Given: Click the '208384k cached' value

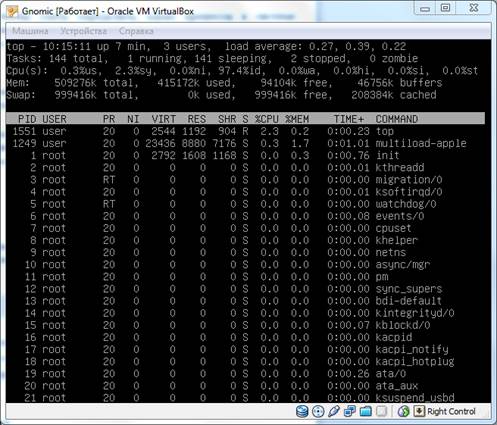Looking at the screenshot, I should [394, 95].
